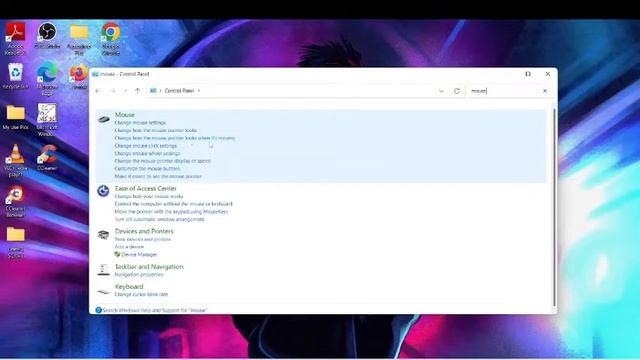This screenshot has width=640, height=360.
Task: Expand the address bar history dropdown
Action: pos(441,91)
